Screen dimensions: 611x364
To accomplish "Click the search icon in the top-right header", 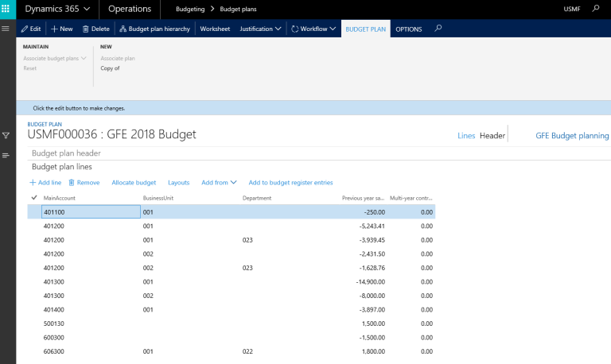I will [597, 9].
